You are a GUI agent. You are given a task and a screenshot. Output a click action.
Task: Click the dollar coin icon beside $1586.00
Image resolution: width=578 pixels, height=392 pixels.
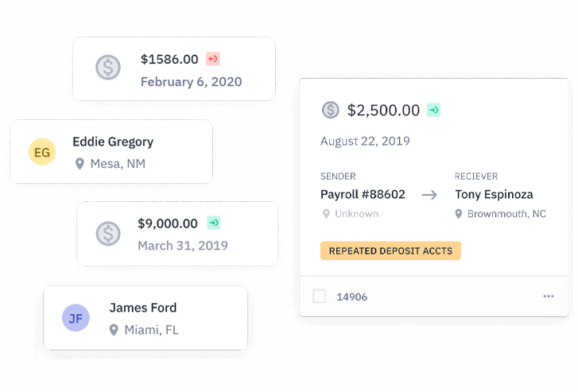(109, 68)
